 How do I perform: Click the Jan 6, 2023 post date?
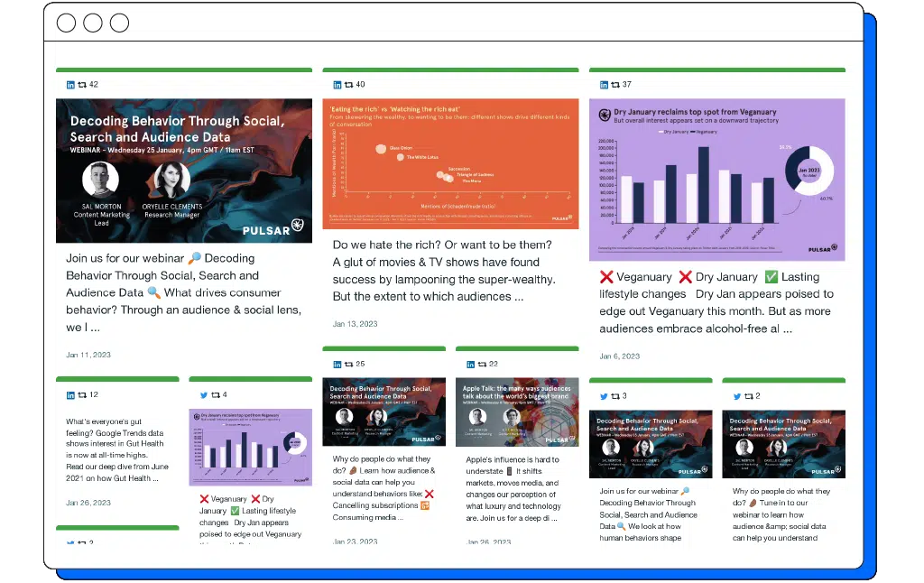[619, 356]
